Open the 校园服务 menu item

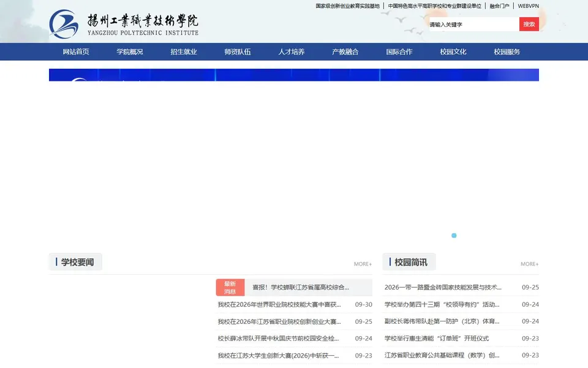507,52
